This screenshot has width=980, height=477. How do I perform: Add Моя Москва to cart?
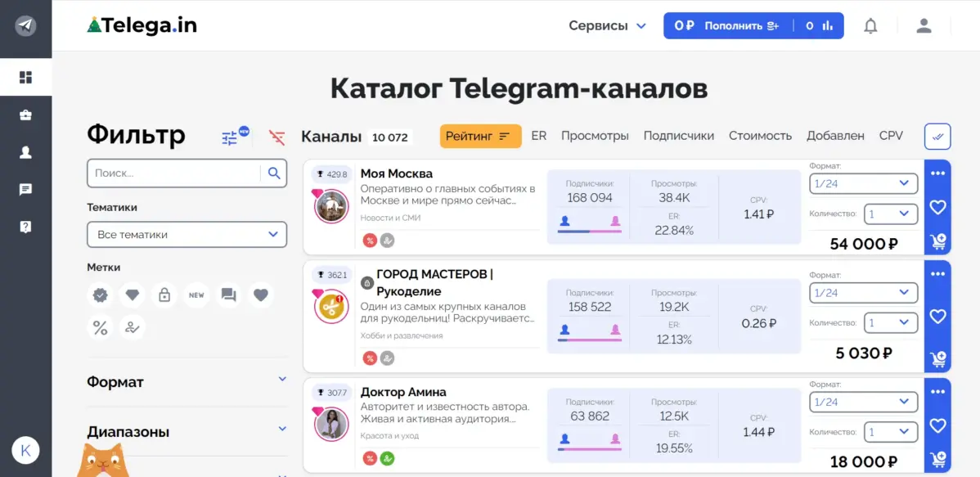937,241
